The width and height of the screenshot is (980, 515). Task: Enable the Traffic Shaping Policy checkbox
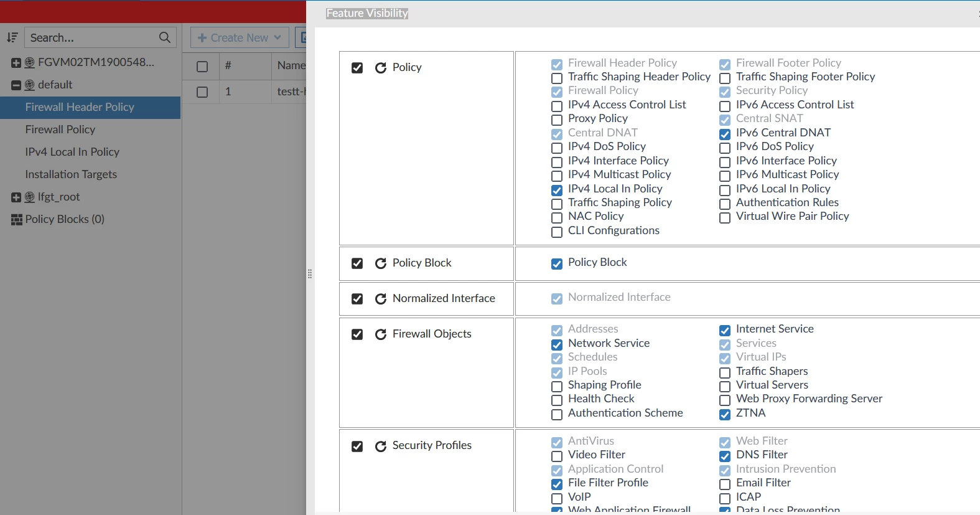[x=557, y=204]
